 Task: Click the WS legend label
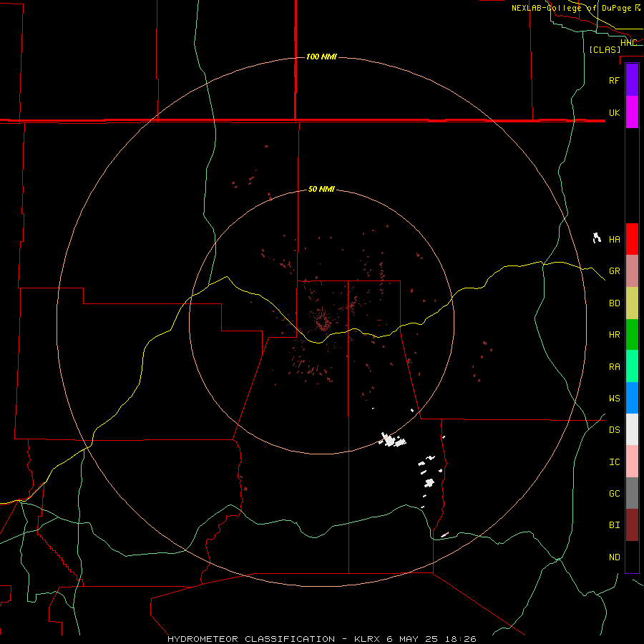[x=614, y=399]
